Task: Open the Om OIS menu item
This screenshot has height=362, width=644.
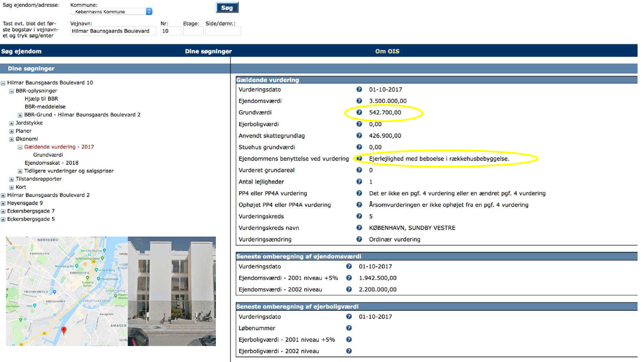Action: [387, 51]
